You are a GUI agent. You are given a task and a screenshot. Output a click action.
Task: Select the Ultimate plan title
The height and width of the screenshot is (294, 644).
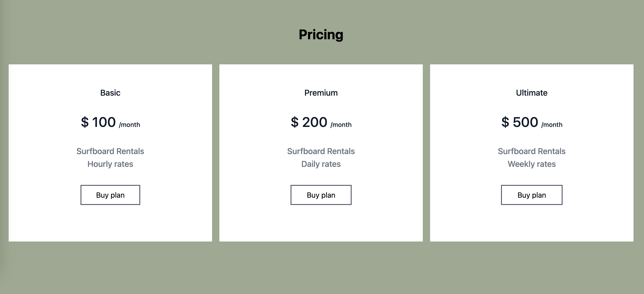[532, 93]
